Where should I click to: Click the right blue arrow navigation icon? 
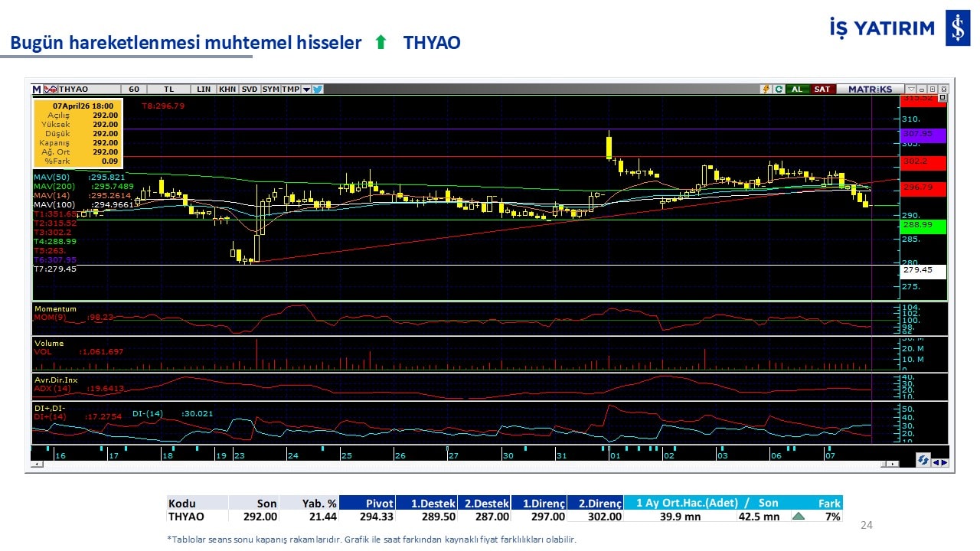pyautogui.click(x=945, y=461)
